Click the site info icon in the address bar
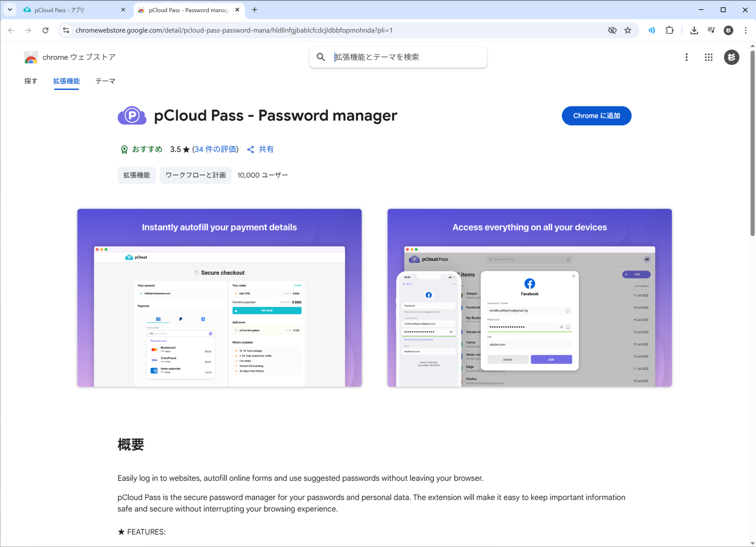Image resolution: width=756 pixels, height=547 pixels. [x=66, y=30]
